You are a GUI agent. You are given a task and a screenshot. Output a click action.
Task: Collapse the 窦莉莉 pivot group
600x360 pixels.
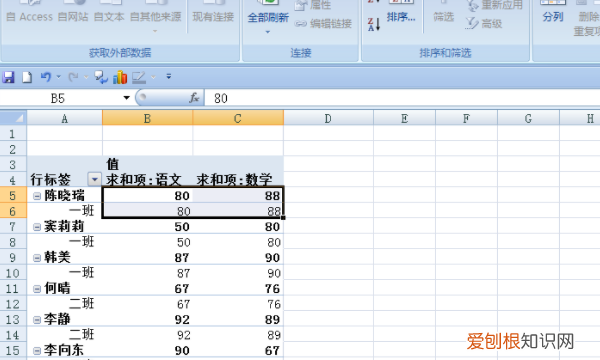(37, 227)
